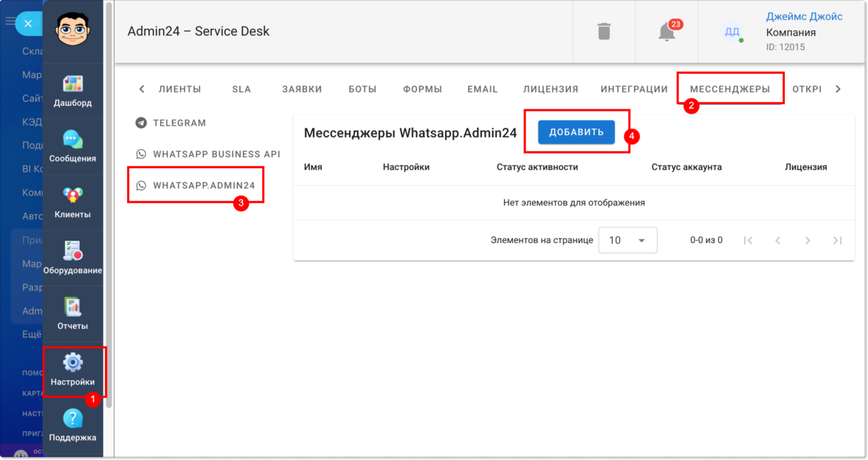Image resolution: width=868 pixels, height=460 pixels.
Task: Close the panel with the X button
Action: 28,23
